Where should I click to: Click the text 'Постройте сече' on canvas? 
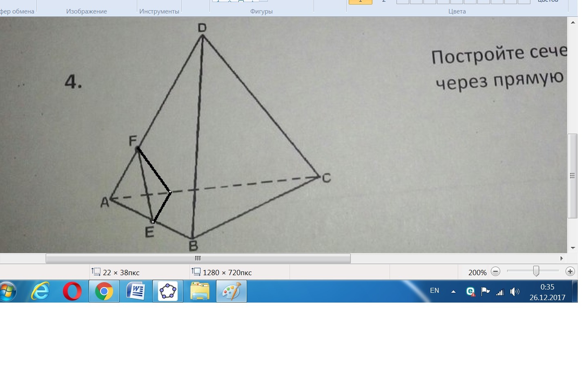point(499,54)
